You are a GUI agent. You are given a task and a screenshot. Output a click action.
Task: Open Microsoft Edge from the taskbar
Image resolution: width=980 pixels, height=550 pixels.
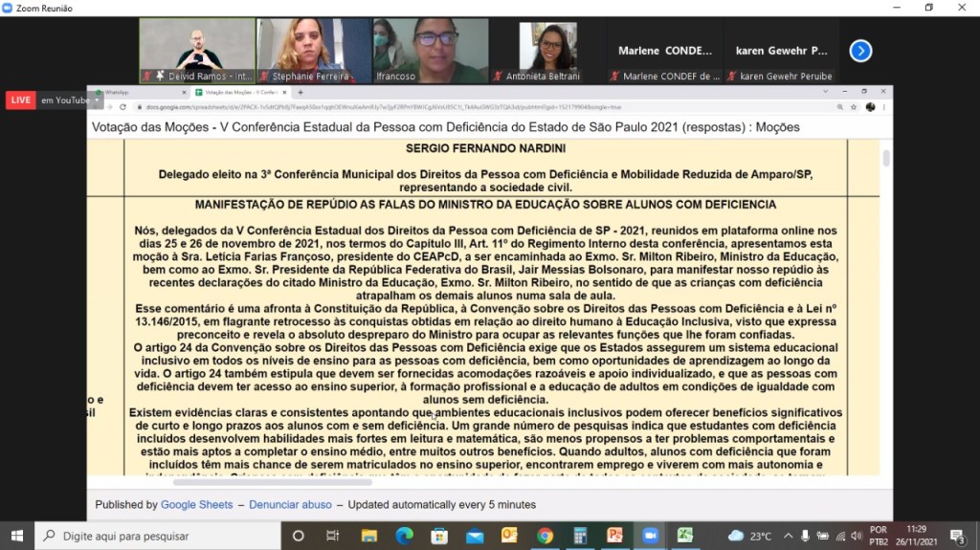point(404,536)
